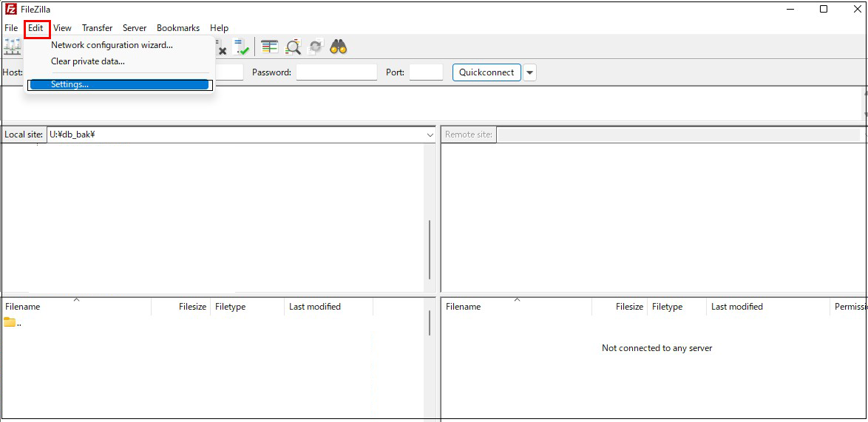The height and width of the screenshot is (422, 868).
Task: Click into the Port field
Action: (427, 72)
